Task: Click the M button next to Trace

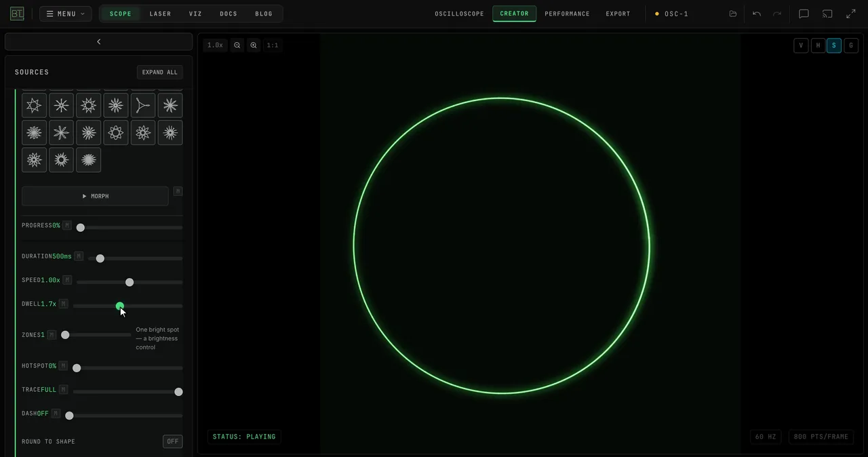Action: (x=63, y=390)
